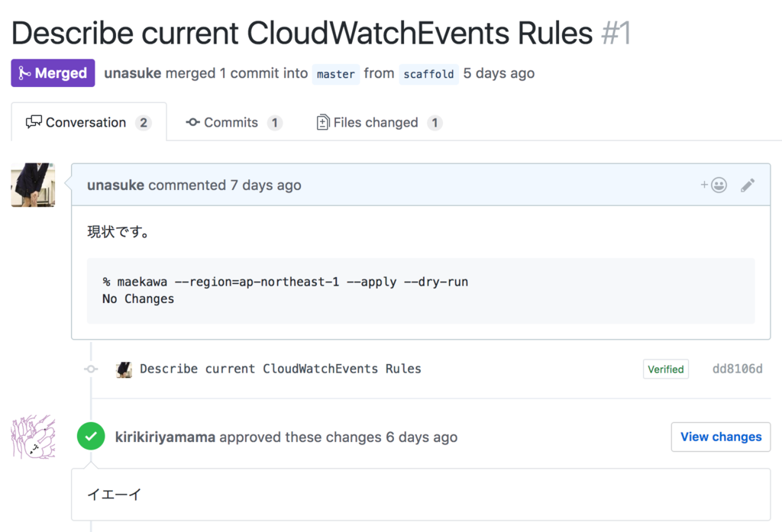Screen dimensions: 782x532
Task: Click the Verified signature badge
Action: 666,369
